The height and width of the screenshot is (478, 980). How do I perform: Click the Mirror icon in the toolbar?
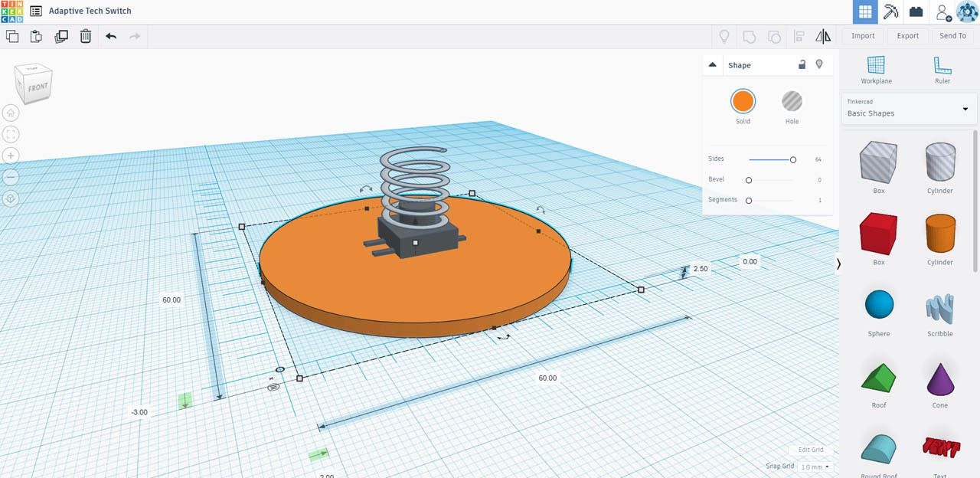pos(824,36)
